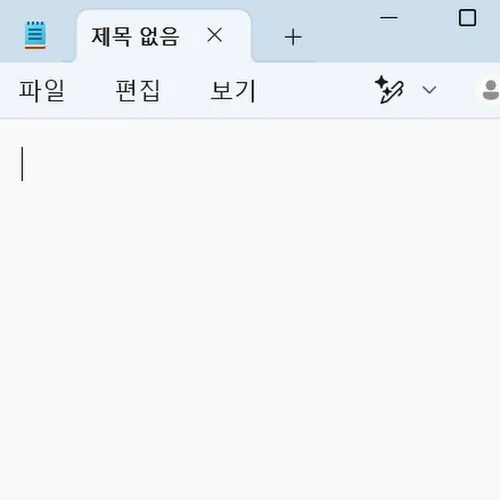Click inside the empty text editing area
Viewport: 500px width, 500px height.
pos(250,309)
